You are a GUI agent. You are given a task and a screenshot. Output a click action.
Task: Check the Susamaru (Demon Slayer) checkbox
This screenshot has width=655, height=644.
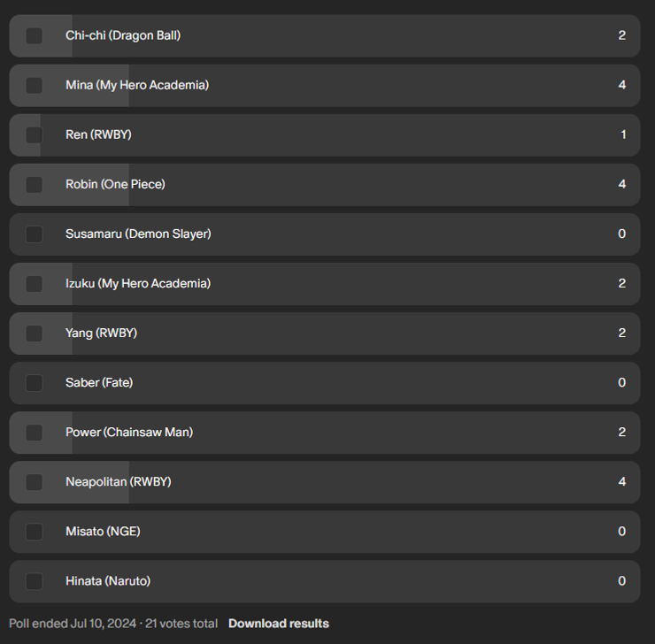coord(34,234)
